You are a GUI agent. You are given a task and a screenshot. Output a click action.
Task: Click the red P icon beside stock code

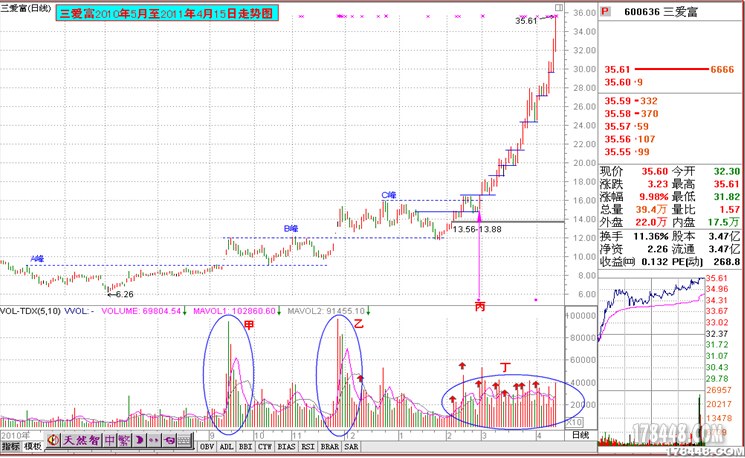604,12
